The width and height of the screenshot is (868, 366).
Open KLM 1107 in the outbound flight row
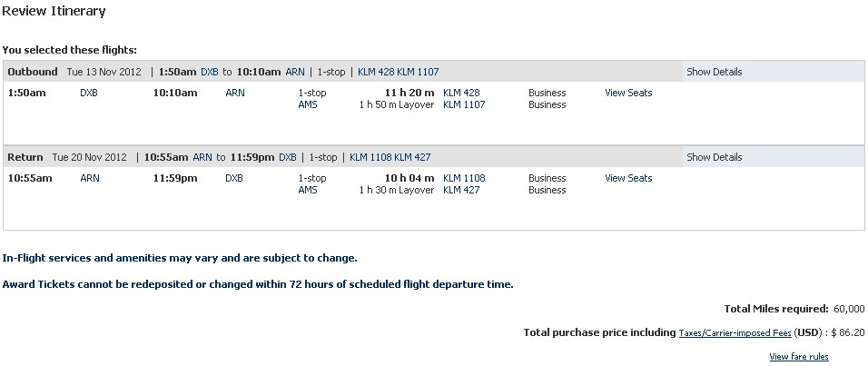coord(464,104)
